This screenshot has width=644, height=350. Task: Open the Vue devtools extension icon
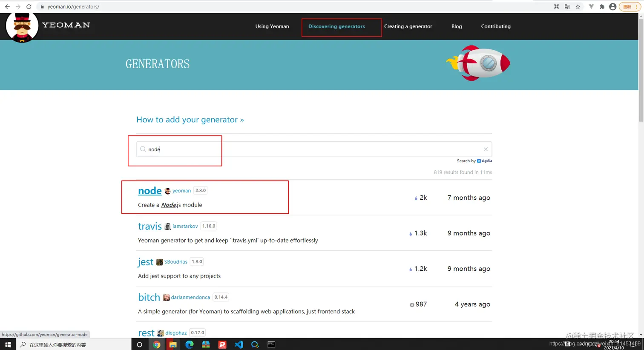pyautogui.click(x=591, y=6)
